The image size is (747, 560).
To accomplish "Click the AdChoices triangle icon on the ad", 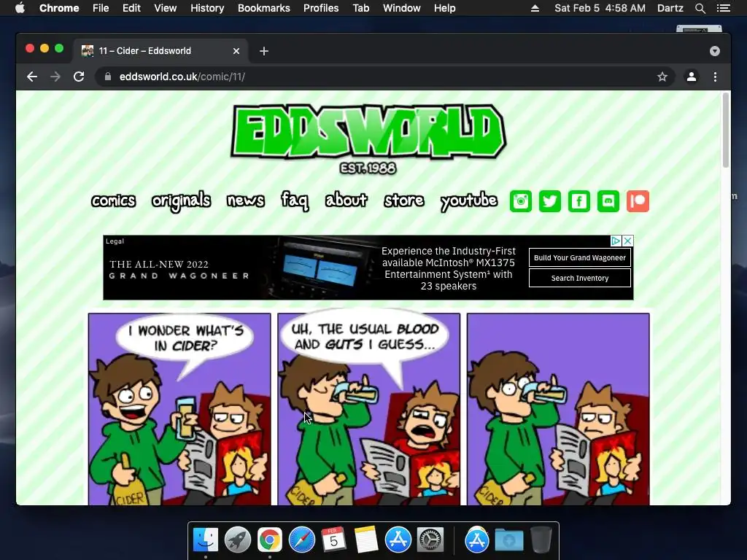I will (x=616, y=241).
